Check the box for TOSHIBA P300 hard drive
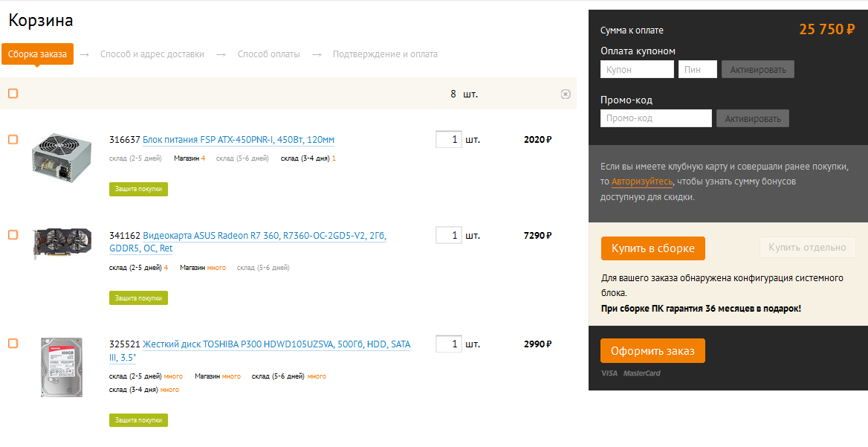 coord(13,344)
